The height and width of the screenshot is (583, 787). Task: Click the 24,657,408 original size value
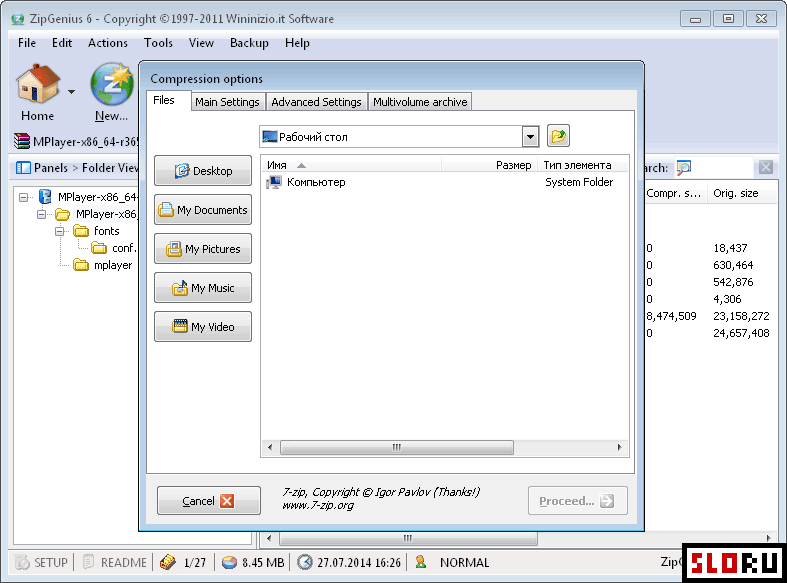(741, 333)
